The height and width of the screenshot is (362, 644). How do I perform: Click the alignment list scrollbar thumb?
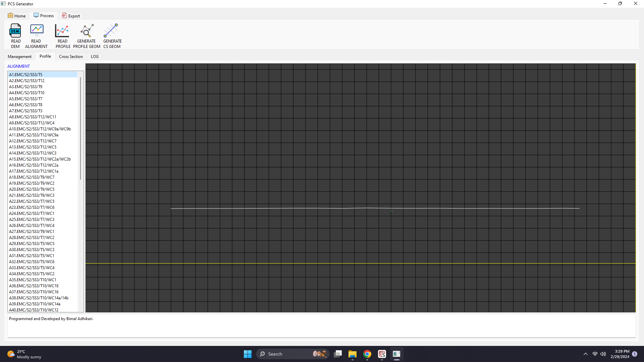(80, 127)
